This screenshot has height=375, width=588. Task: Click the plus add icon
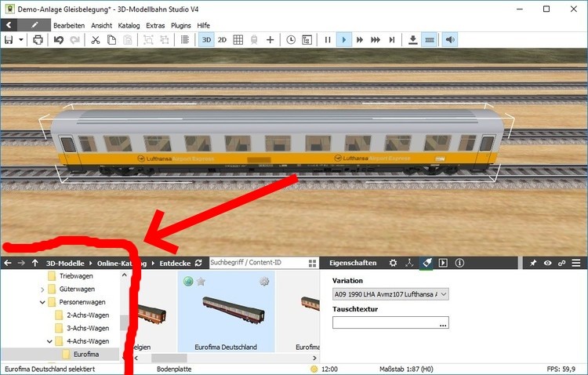270,40
